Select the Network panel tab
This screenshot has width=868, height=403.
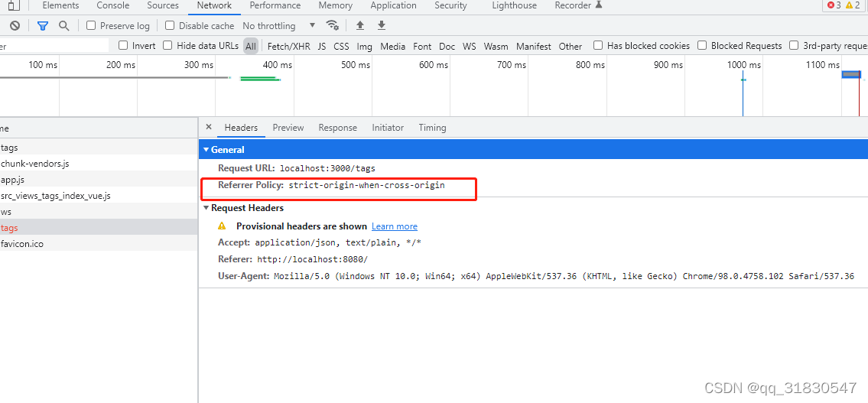pyautogui.click(x=214, y=5)
